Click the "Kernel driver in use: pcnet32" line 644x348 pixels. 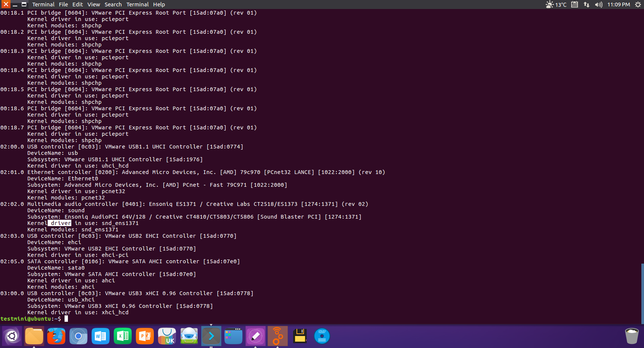click(x=76, y=191)
